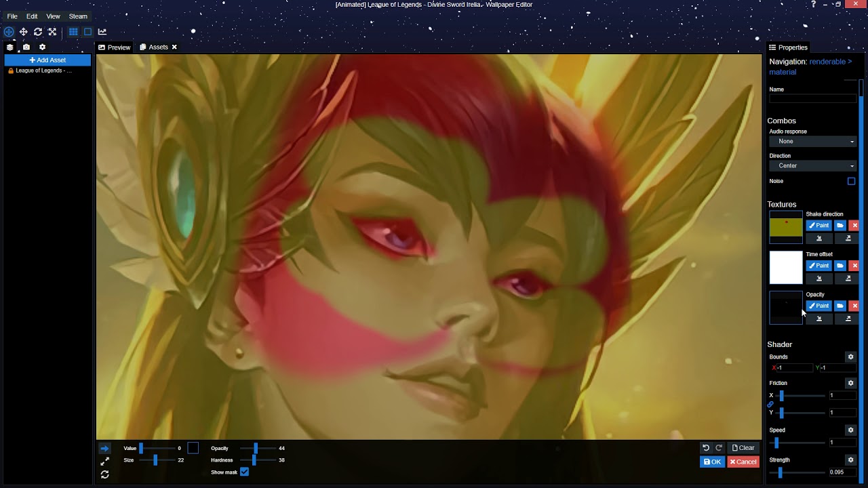The width and height of the screenshot is (868, 488).
Task: Click the Bounds X value field
Action: tap(793, 368)
